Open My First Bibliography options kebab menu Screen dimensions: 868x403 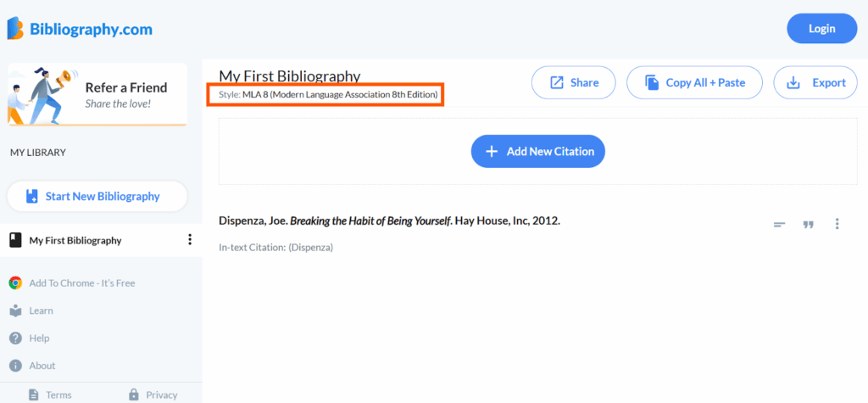[x=190, y=239]
